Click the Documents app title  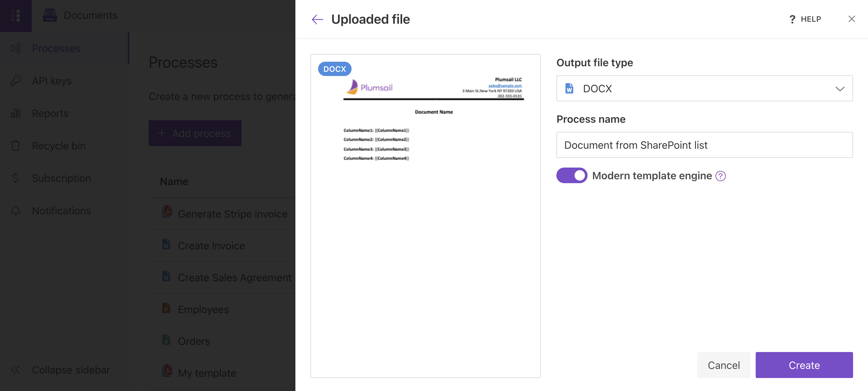coord(90,15)
